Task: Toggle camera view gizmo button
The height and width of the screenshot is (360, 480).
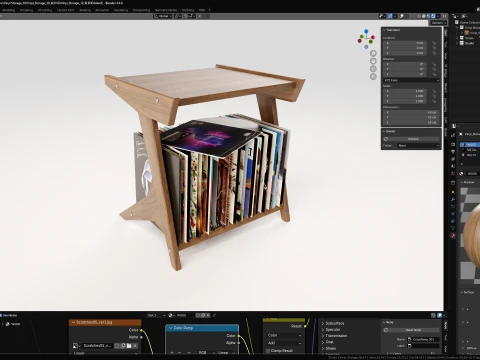Action: click(x=373, y=69)
